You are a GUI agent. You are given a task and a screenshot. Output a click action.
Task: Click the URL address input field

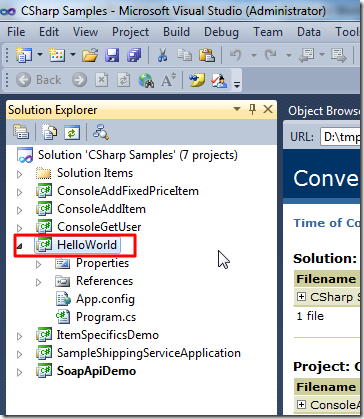pyautogui.click(x=340, y=137)
